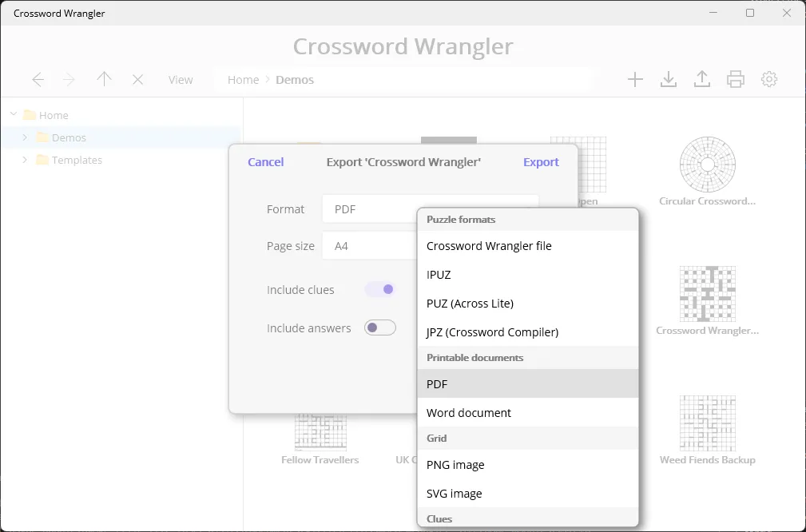Click the forward navigation arrow

[x=69, y=80]
